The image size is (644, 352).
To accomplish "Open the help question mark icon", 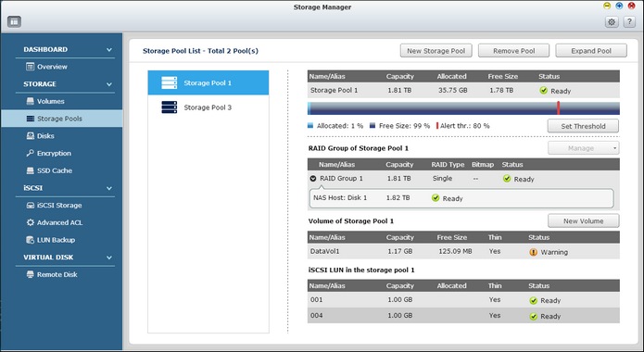I will [x=629, y=22].
